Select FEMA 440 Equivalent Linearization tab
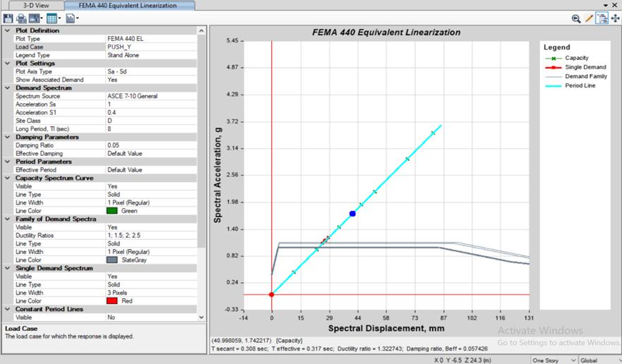The width and height of the screenshot is (622, 364). tap(128, 6)
